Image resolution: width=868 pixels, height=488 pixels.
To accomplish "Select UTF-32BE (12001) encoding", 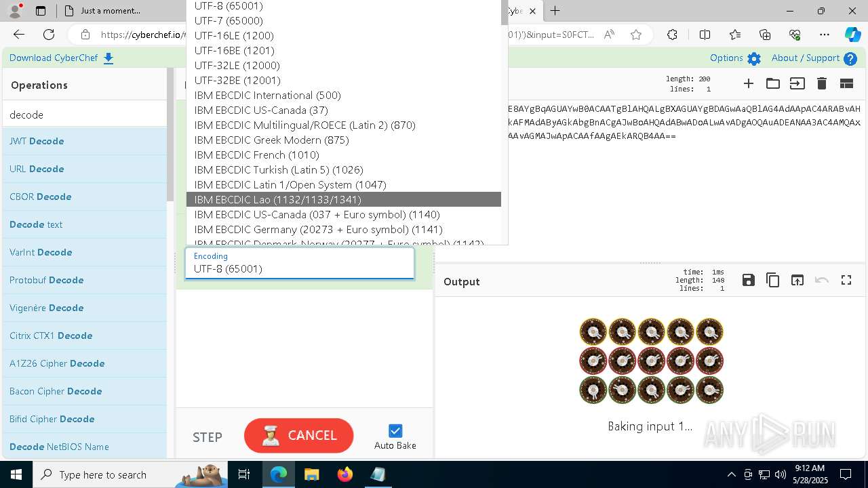I will (x=344, y=80).
